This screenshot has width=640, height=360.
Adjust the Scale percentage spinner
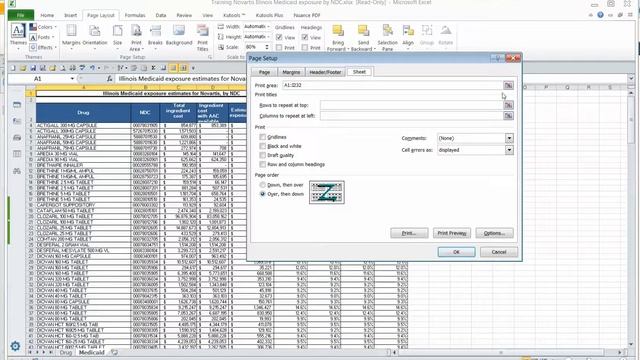[267, 47]
